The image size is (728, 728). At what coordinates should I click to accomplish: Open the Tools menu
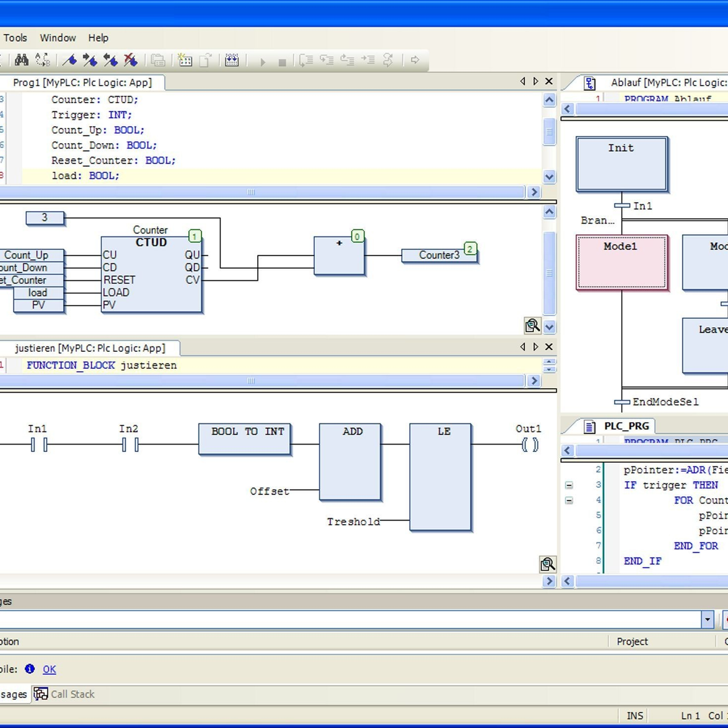click(15, 38)
